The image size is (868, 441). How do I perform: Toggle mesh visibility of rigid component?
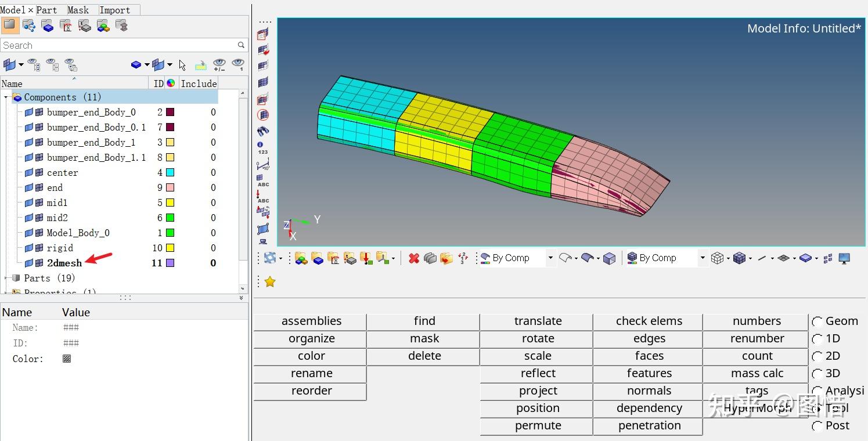tap(39, 248)
